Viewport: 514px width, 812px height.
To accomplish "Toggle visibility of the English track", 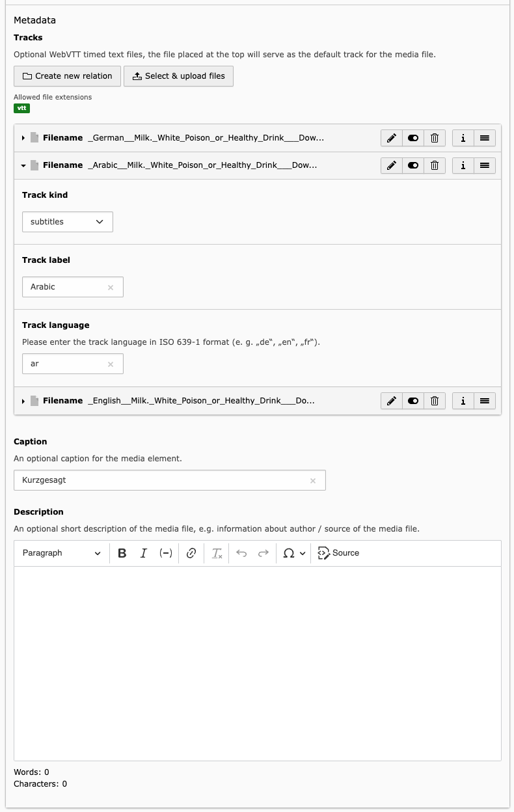I will 413,401.
